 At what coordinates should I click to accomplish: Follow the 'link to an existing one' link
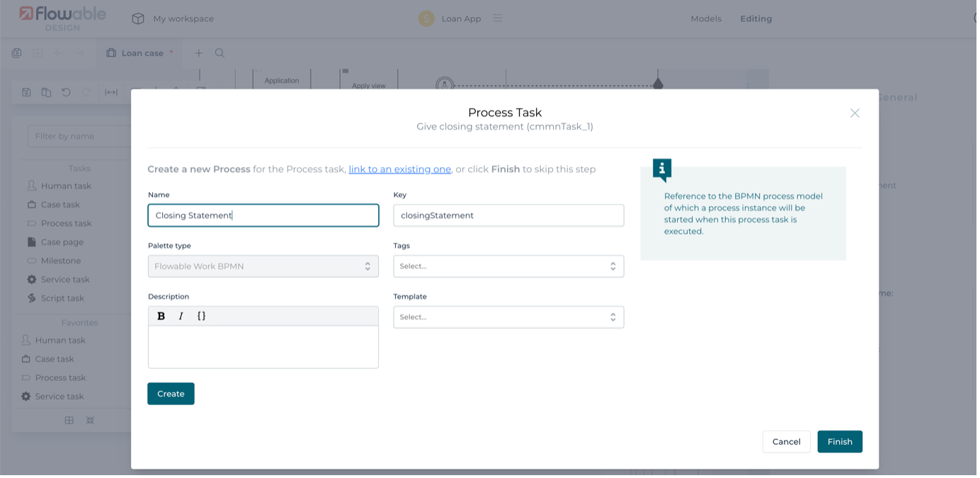(399, 169)
